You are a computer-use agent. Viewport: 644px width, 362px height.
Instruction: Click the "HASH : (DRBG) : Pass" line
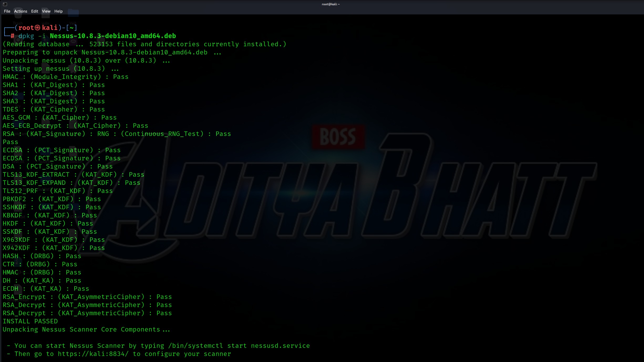(x=42, y=256)
